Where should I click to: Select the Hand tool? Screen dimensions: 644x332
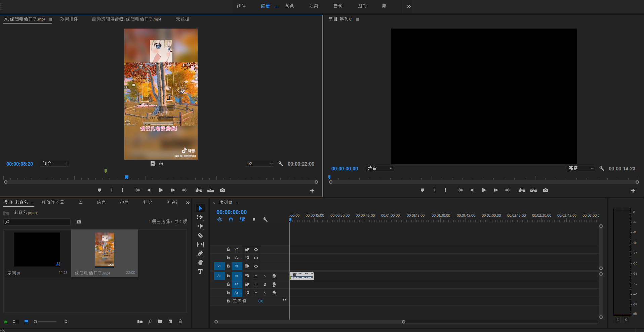tap(200, 263)
